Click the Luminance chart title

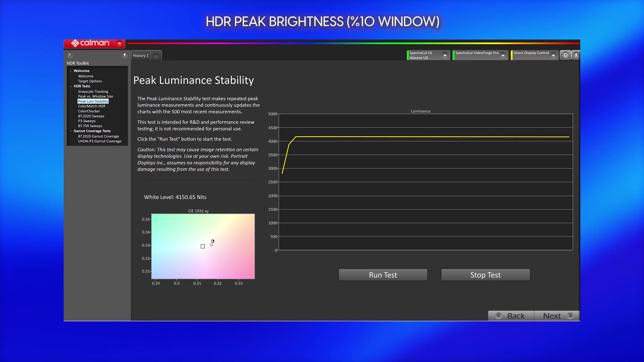[x=420, y=111]
